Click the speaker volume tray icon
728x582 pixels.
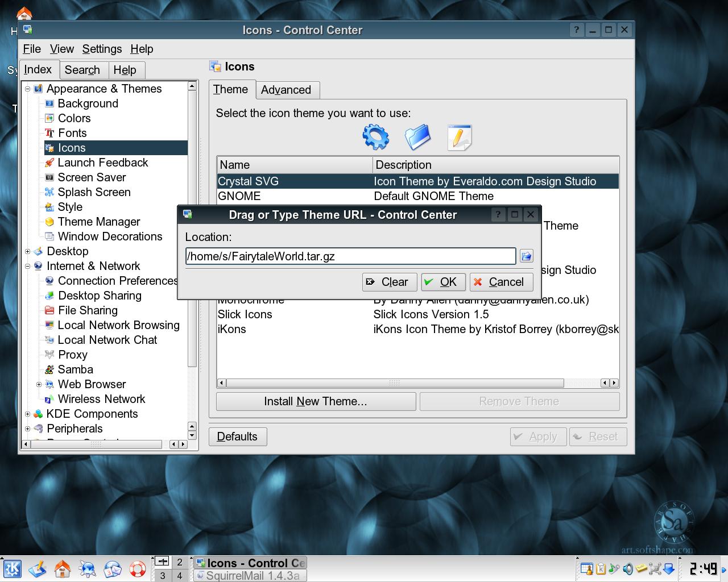click(x=628, y=568)
